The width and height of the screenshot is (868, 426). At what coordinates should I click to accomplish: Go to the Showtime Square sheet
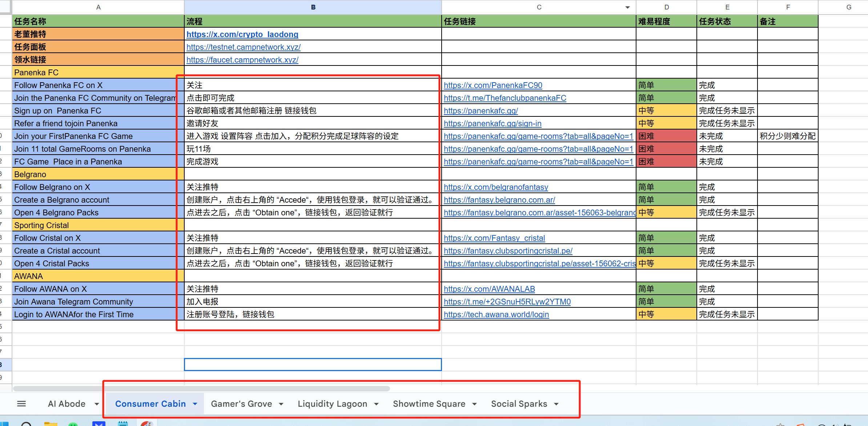(x=429, y=404)
